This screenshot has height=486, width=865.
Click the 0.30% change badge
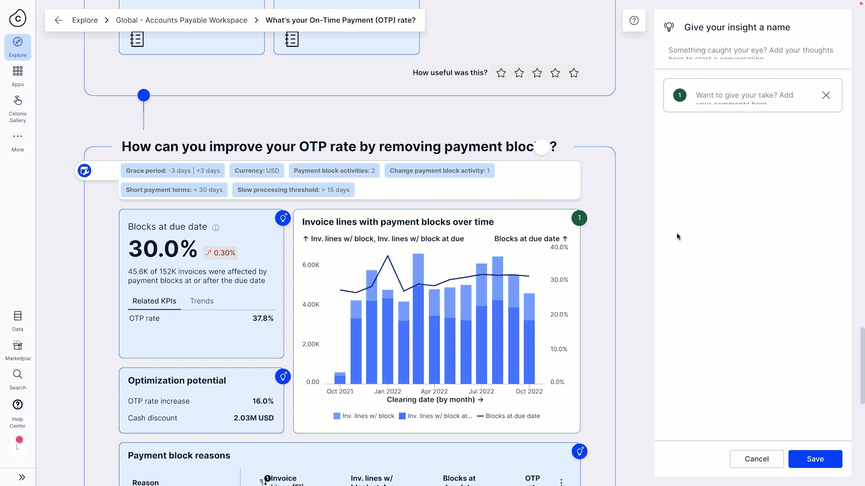pos(221,253)
